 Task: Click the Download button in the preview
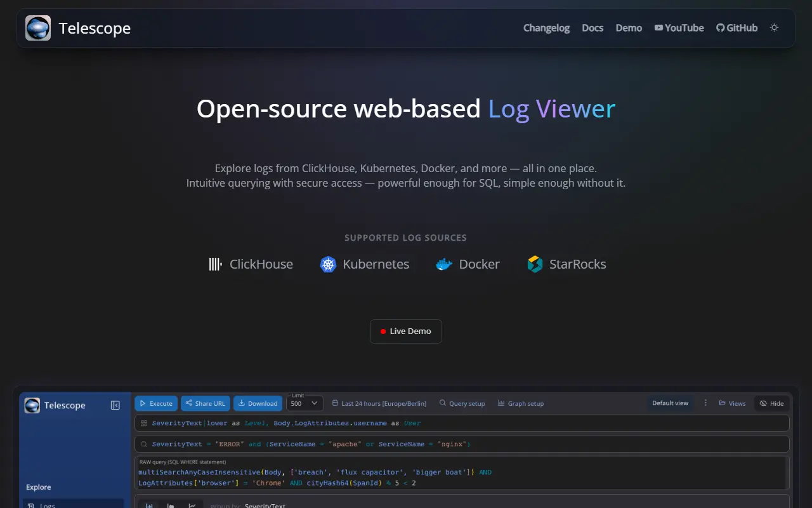tap(258, 403)
